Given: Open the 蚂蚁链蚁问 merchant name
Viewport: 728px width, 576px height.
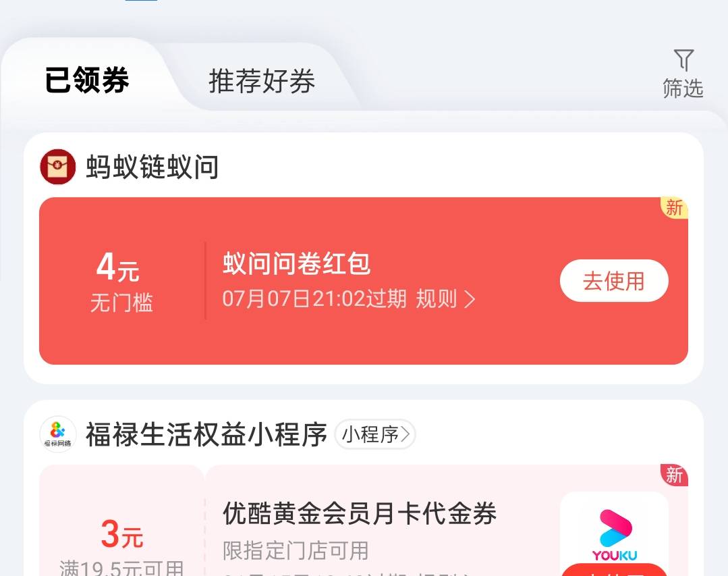Looking at the screenshot, I should tap(152, 167).
